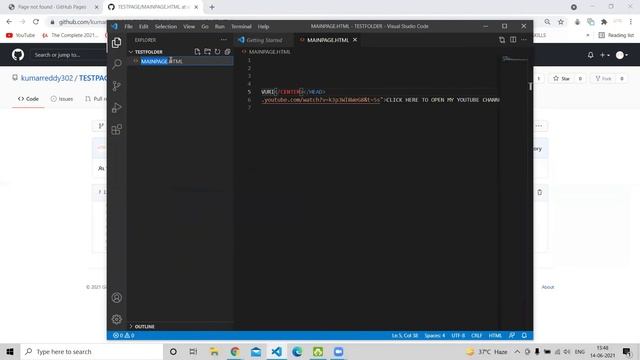Refresh the Explorer file list
Viewport: 640px width, 360px height.
(217, 51)
